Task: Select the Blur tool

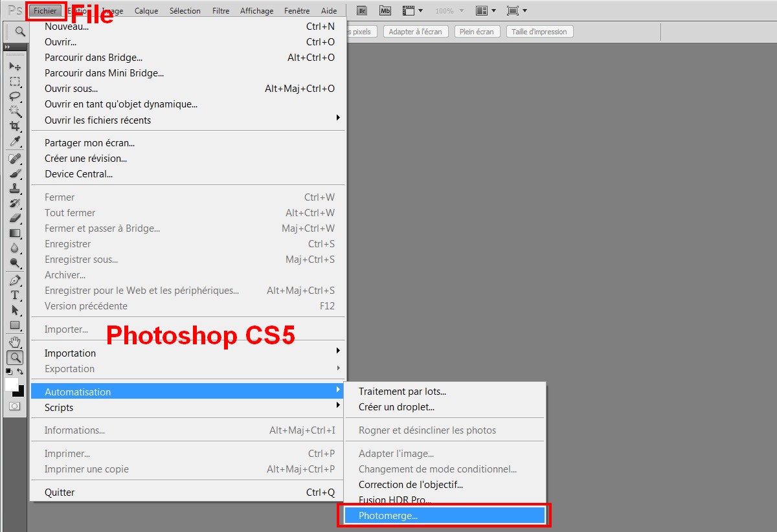Action: [x=15, y=248]
